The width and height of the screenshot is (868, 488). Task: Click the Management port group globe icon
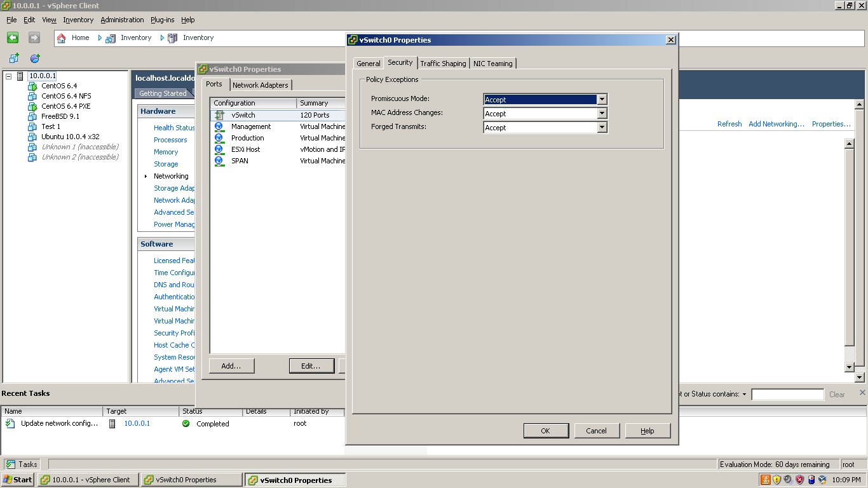[219, 126]
